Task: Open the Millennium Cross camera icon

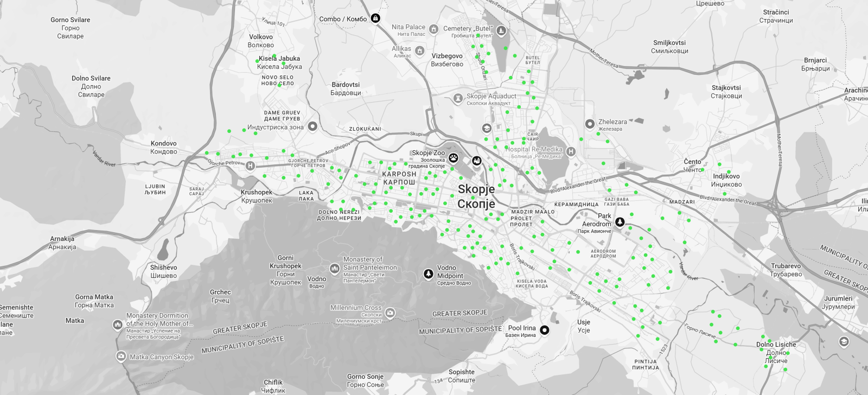Action: point(390,313)
